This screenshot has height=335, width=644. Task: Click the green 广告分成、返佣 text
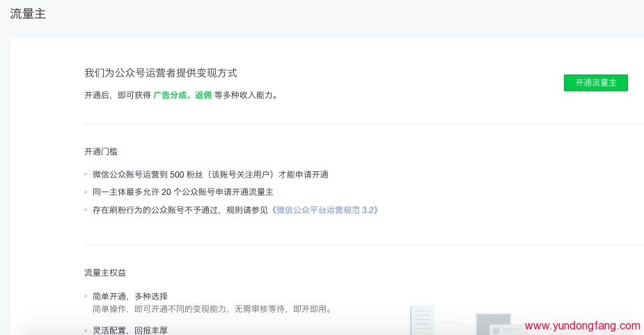click(x=182, y=95)
